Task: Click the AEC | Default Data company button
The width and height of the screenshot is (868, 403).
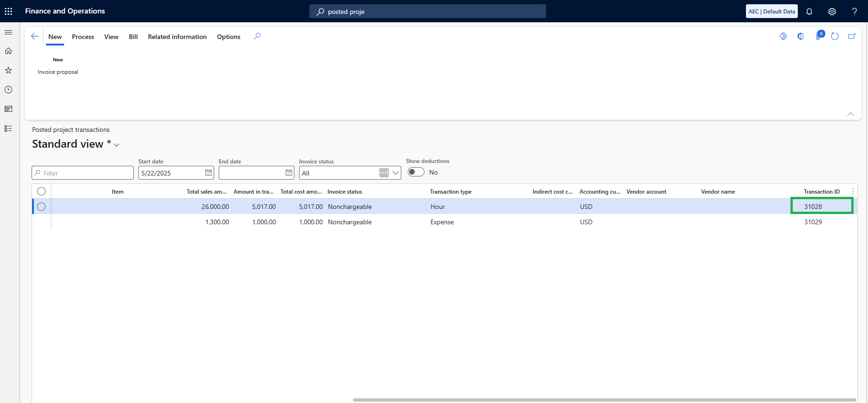Action: click(x=772, y=12)
